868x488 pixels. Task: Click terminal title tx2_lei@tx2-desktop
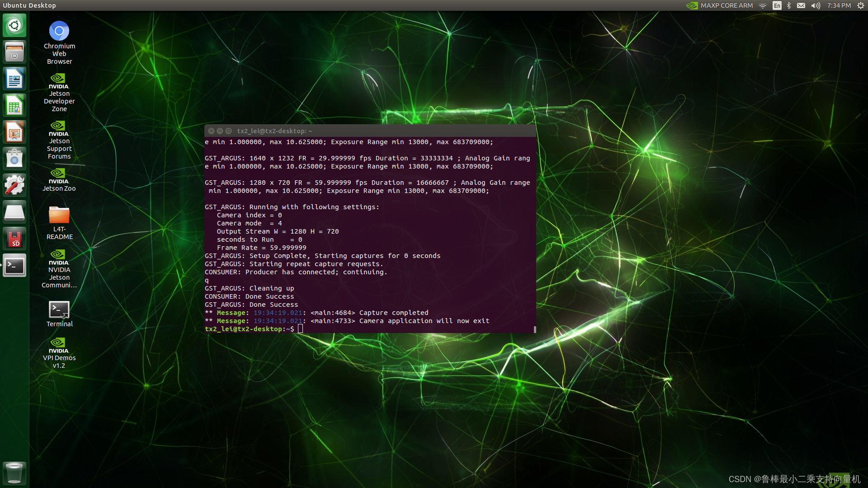pos(274,131)
